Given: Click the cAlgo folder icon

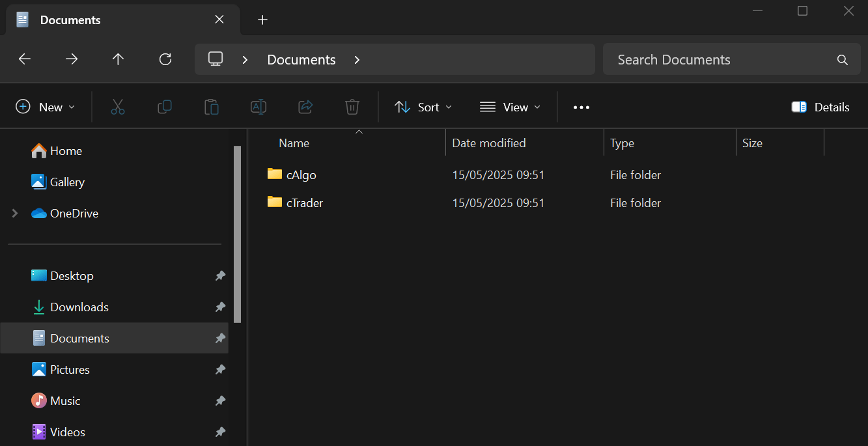Looking at the screenshot, I should pos(275,174).
